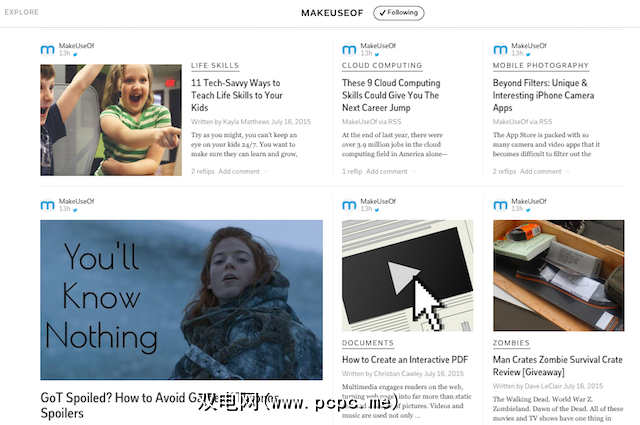This screenshot has width=640, height=425.
Task: Click Twitter bird icon above Game of Thrones image
Action: [75, 210]
